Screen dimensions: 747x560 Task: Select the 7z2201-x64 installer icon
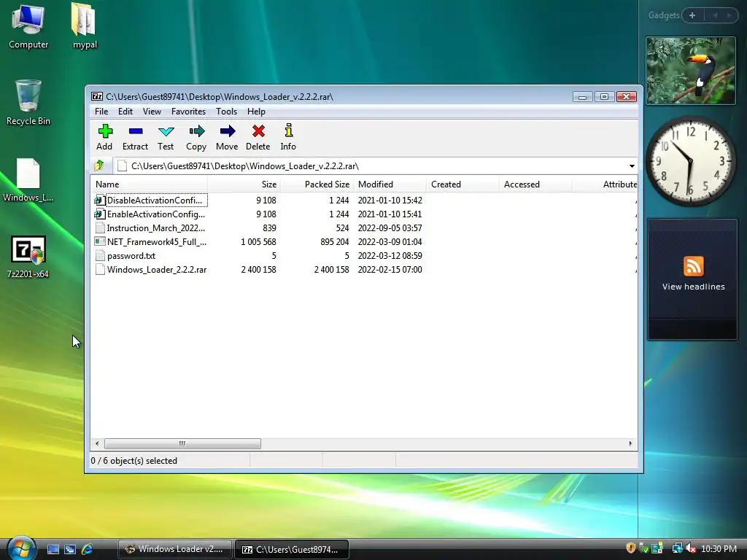[x=28, y=257]
